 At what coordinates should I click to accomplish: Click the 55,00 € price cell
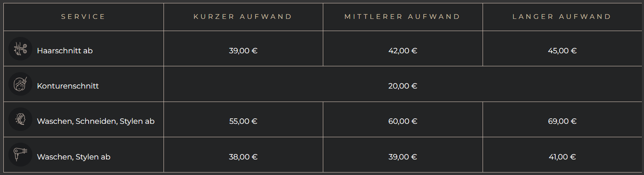tap(243, 121)
